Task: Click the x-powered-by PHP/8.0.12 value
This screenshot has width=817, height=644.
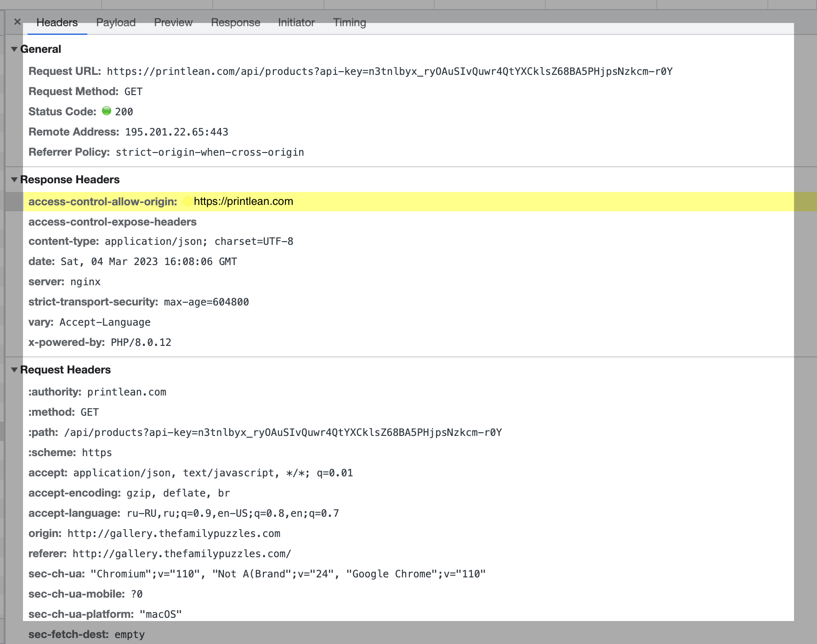Action: point(141,343)
